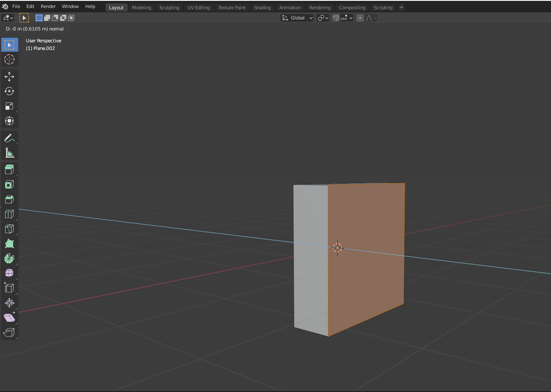Pick the Scale tool

pos(9,106)
